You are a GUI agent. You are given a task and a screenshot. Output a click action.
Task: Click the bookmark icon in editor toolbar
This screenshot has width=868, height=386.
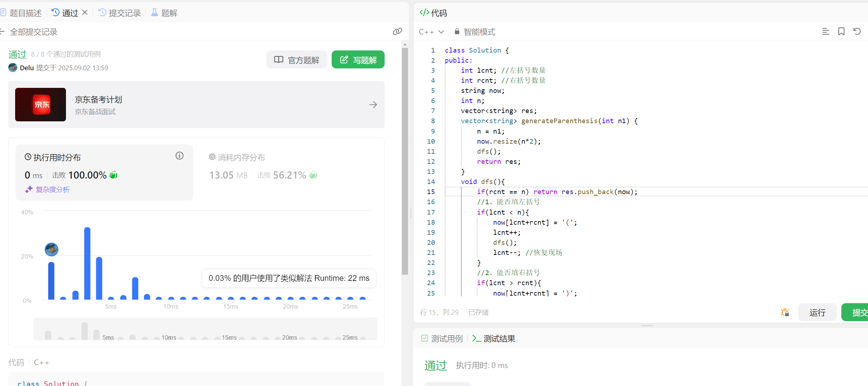(x=841, y=32)
